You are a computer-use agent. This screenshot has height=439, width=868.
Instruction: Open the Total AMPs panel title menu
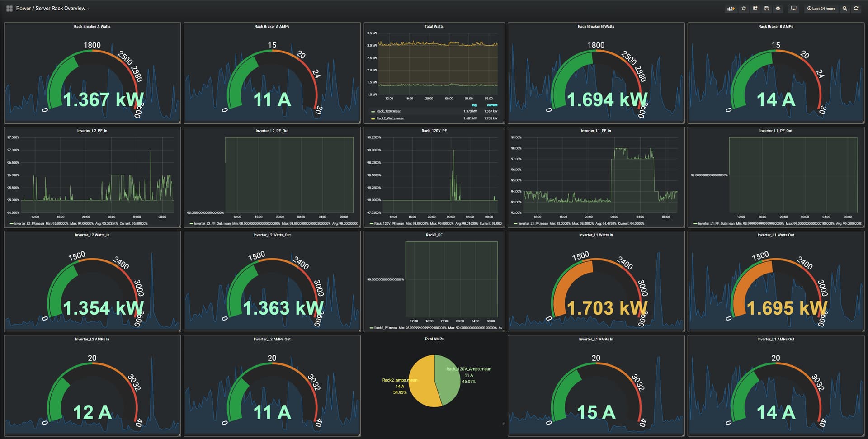point(434,339)
